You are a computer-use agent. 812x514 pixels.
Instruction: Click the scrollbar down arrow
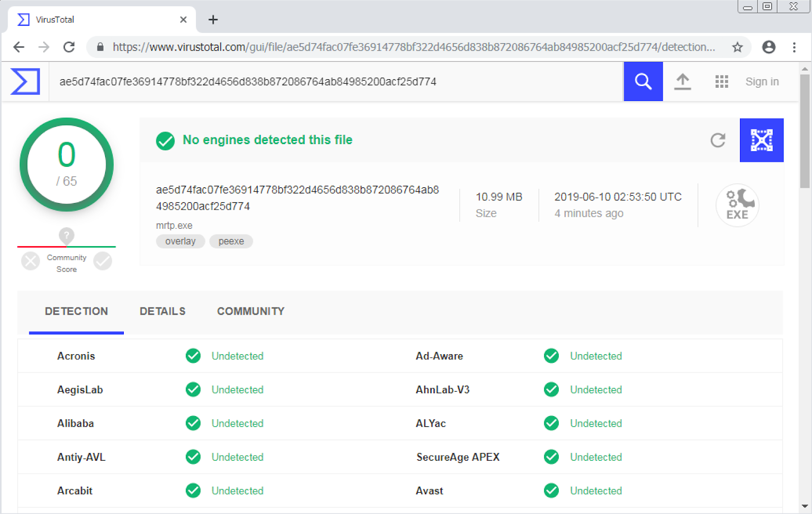[x=805, y=506]
